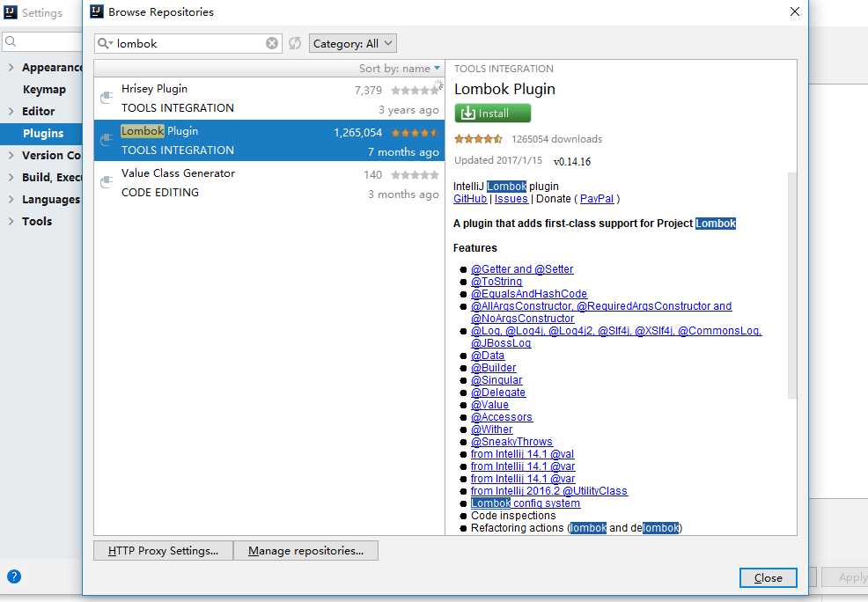Open the @Value feature link
The image size is (868, 602).
click(x=490, y=405)
